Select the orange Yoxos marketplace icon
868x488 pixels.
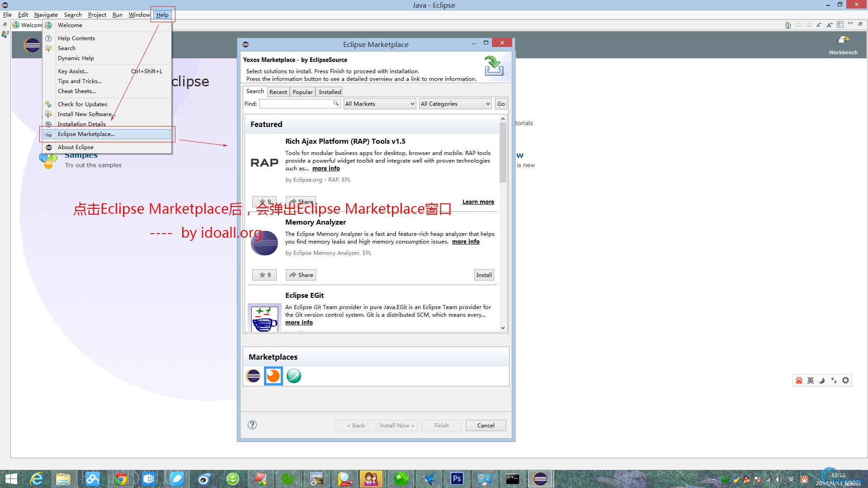tap(273, 376)
